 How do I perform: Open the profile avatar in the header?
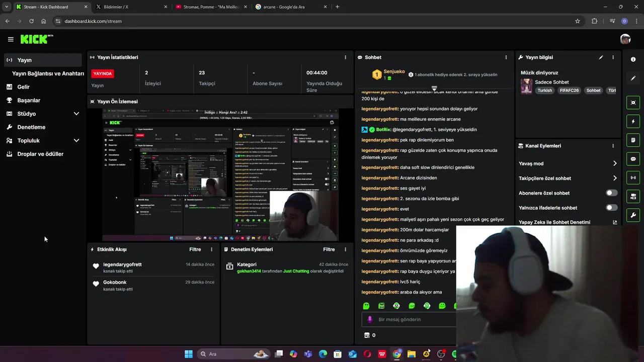[625, 39]
